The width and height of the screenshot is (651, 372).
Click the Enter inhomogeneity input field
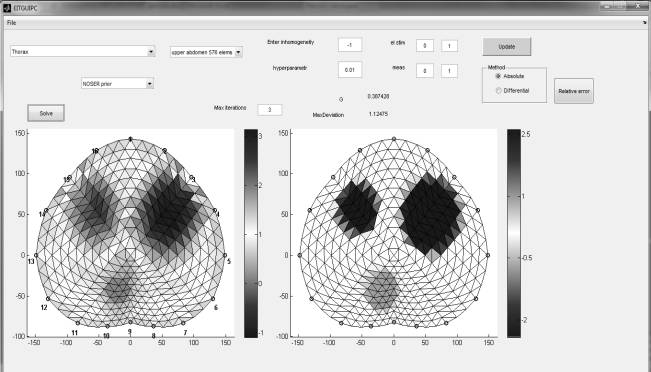(x=350, y=45)
